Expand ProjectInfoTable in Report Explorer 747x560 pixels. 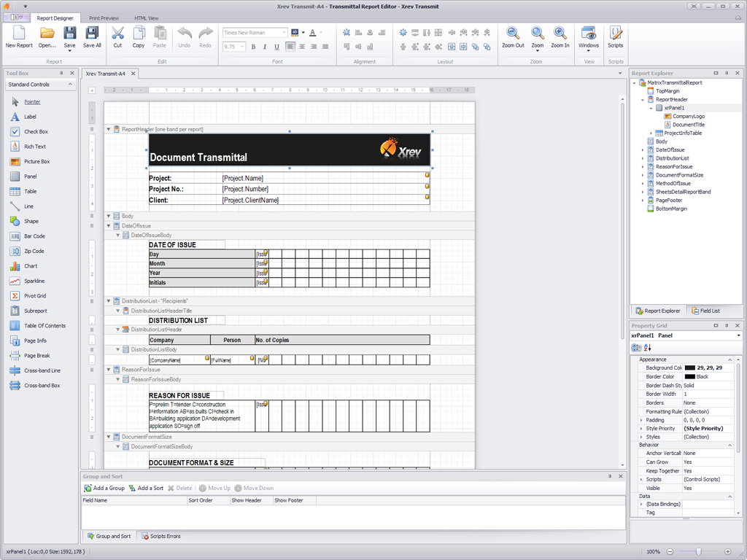(651, 133)
